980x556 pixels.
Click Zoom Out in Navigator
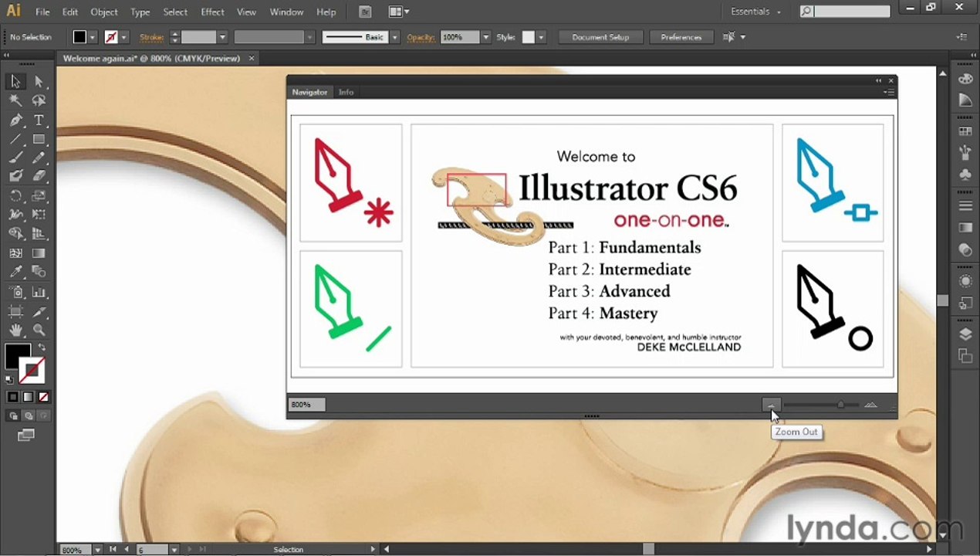(x=771, y=405)
